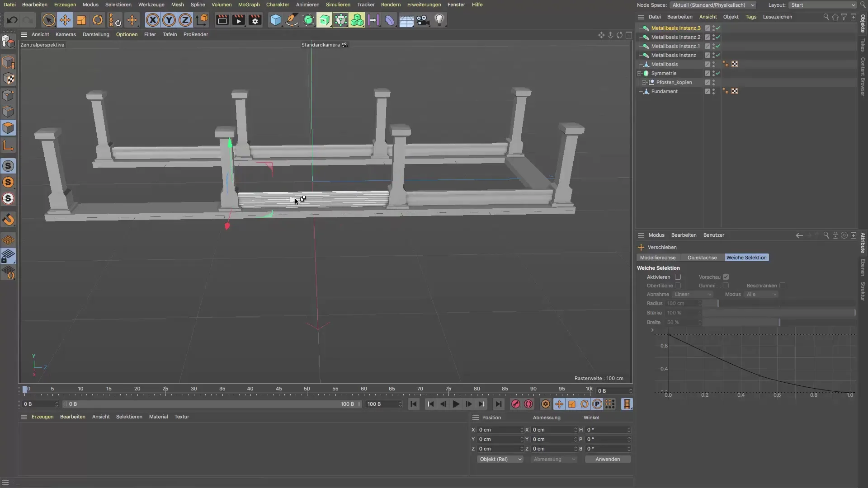Click the Breite slider
This screenshot has height=488, width=868.
pos(779,322)
